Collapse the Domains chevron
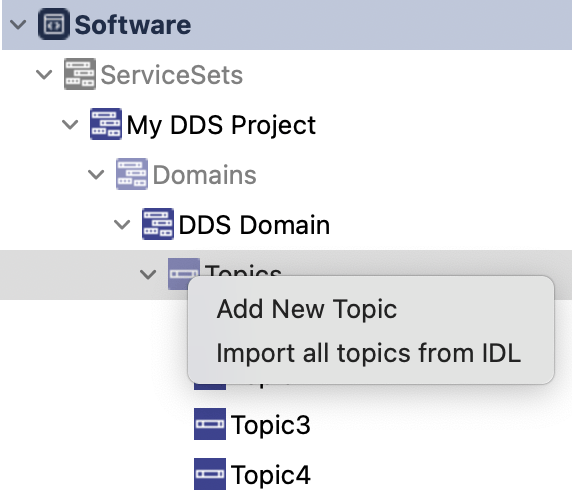The image size is (572, 502). [96, 175]
